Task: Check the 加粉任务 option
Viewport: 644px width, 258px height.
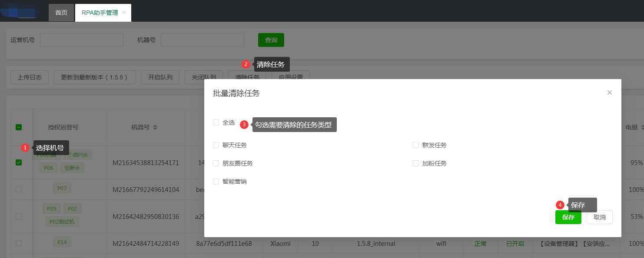Action: (x=416, y=163)
